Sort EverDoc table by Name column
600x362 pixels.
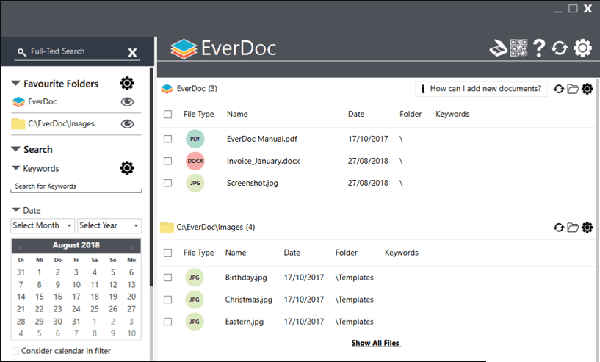tap(237, 114)
